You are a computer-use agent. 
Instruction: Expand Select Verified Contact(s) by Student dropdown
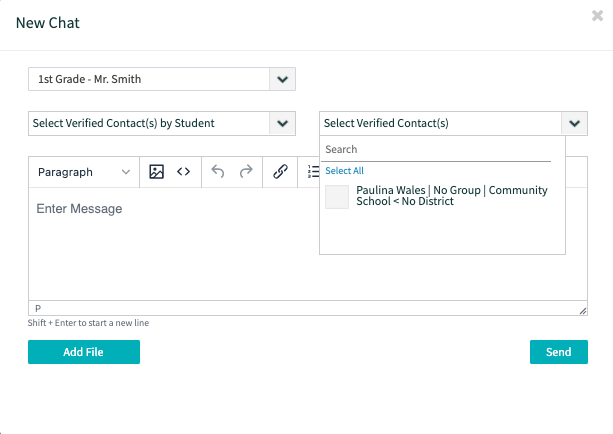click(x=162, y=123)
